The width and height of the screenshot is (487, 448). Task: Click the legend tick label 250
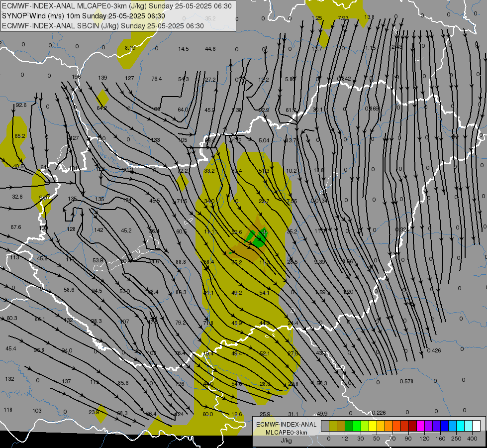point(456,439)
